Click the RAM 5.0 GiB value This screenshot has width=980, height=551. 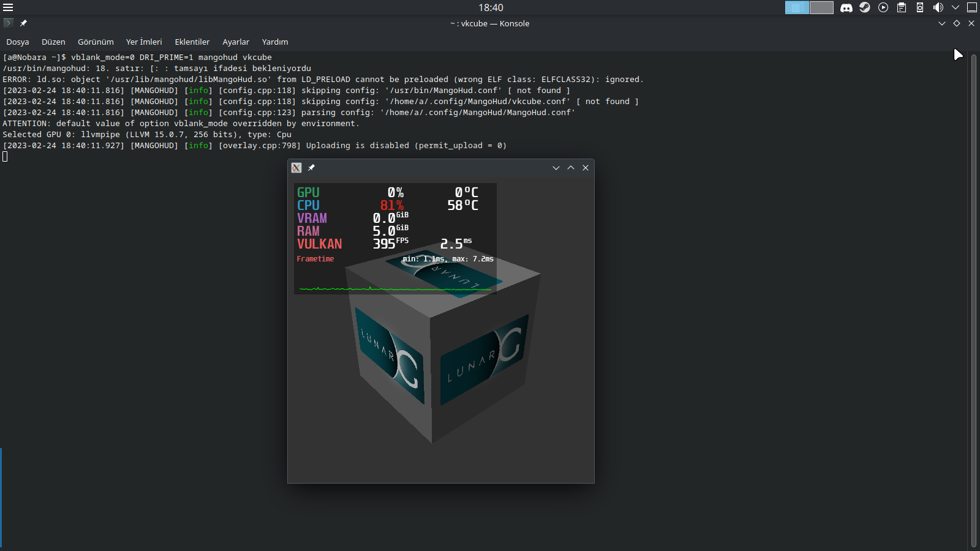point(391,231)
